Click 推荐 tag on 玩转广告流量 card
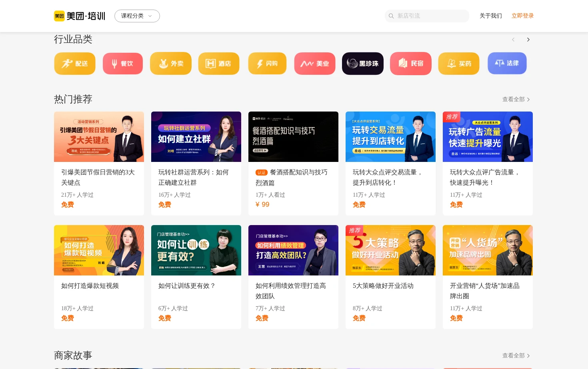The height and width of the screenshot is (369, 588). click(x=452, y=117)
